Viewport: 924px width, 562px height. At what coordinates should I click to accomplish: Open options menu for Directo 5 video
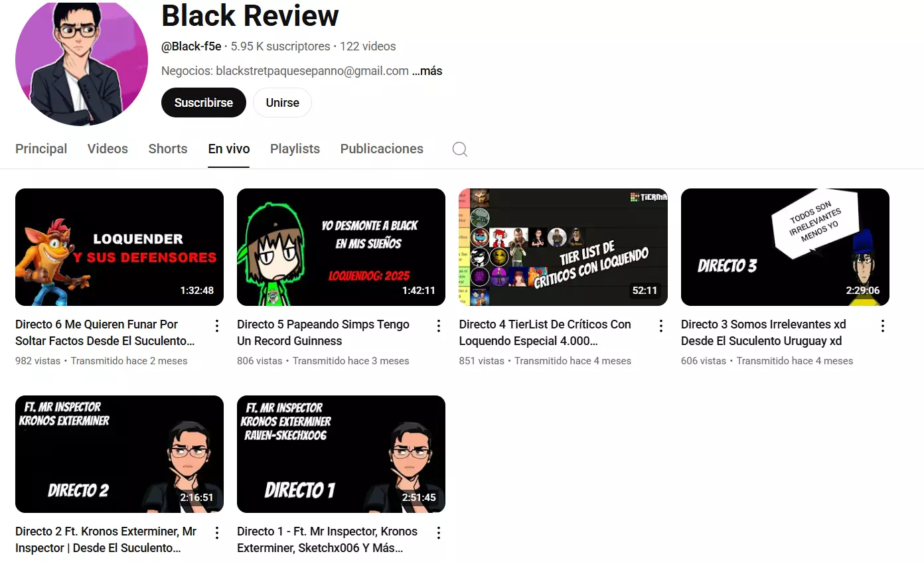point(438,326)
